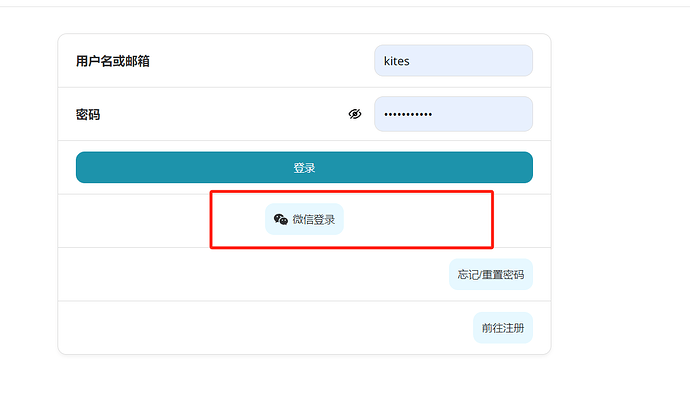Place cursor after the text kites
Image resolution: width=690 pixels, height=407 pixels.
pyautogui.click(x=410, y=61)
